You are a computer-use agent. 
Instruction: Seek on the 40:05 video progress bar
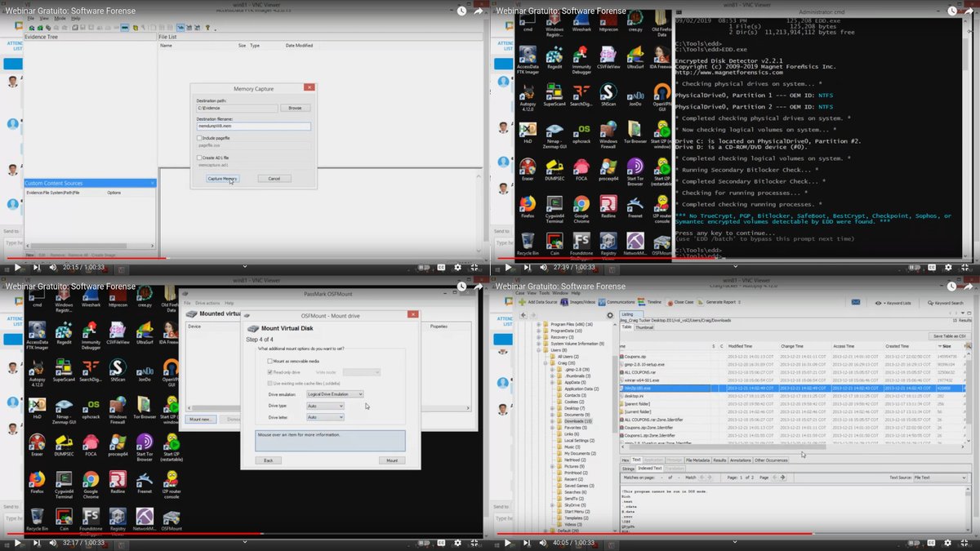(735, 535)
